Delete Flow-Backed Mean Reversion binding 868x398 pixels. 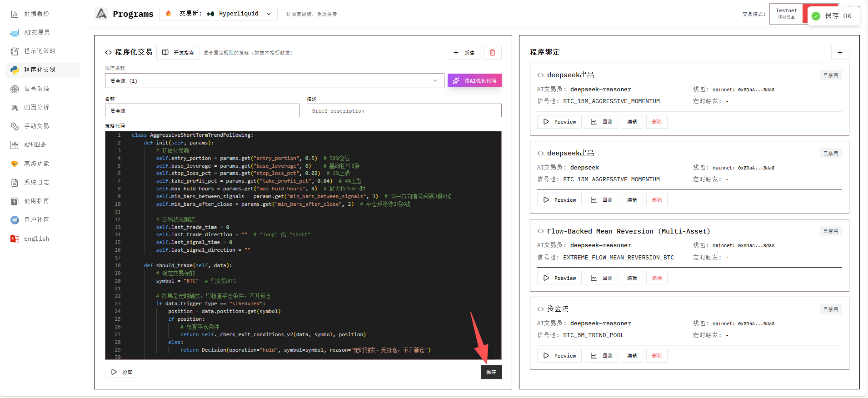coord(657,278)
